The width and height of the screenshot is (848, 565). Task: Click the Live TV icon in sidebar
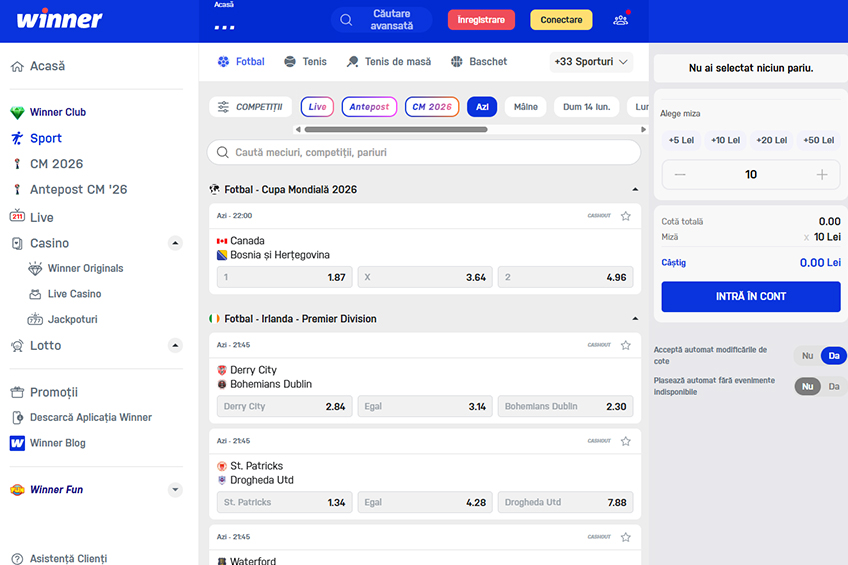(17, 216)
